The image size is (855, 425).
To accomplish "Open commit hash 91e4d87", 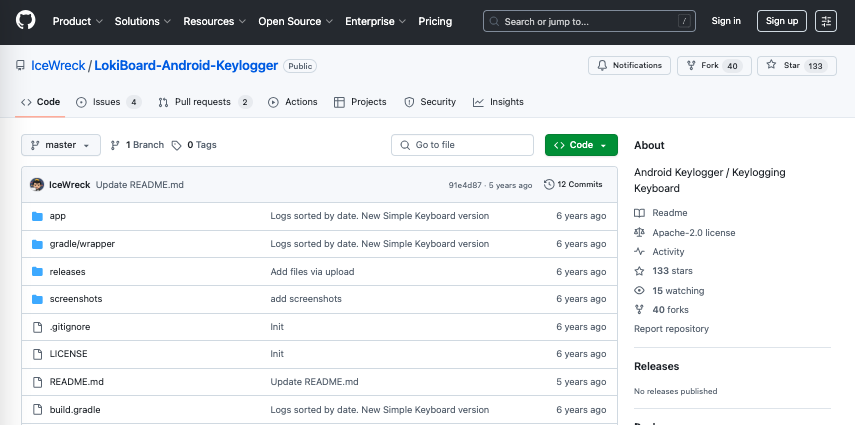I will click(x=465, y=185).
